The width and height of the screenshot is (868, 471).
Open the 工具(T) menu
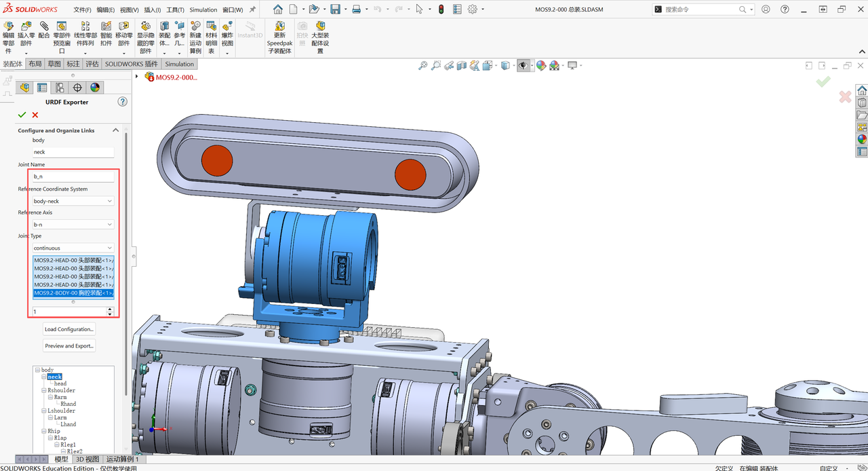pyautogui.click(x=175, y=10)
